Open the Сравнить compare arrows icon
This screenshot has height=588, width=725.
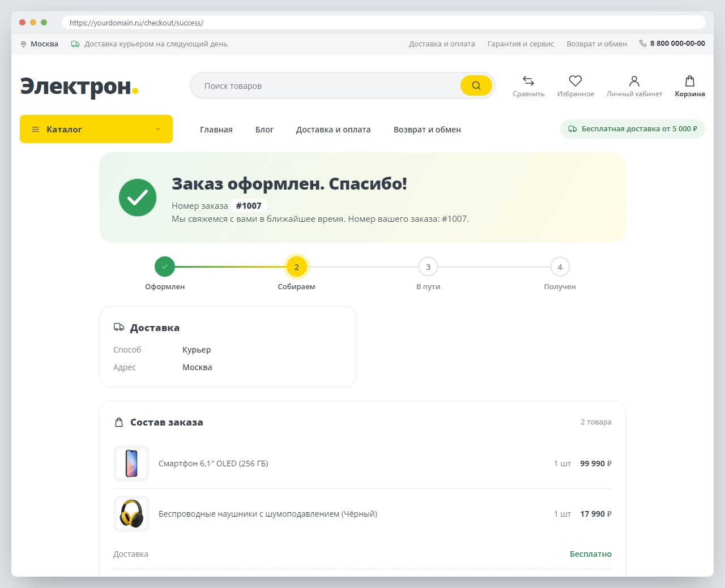(528, 81)
